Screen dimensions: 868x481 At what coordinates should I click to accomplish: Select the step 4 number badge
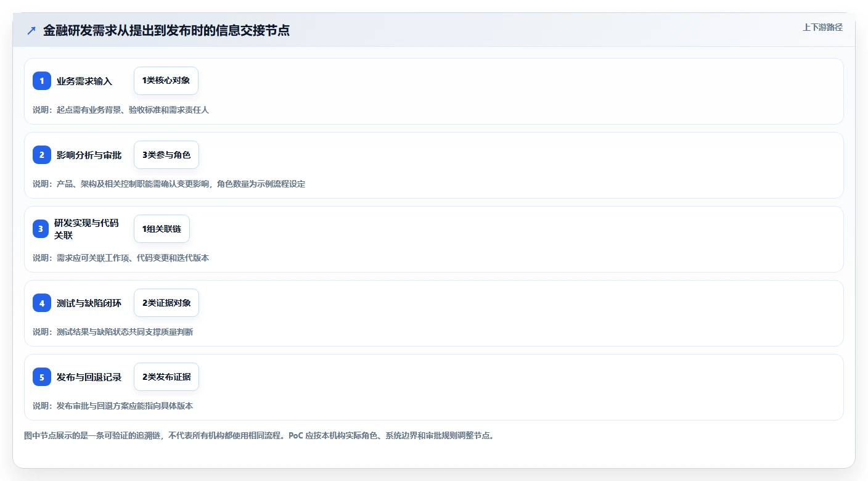[x=42, y=303]
